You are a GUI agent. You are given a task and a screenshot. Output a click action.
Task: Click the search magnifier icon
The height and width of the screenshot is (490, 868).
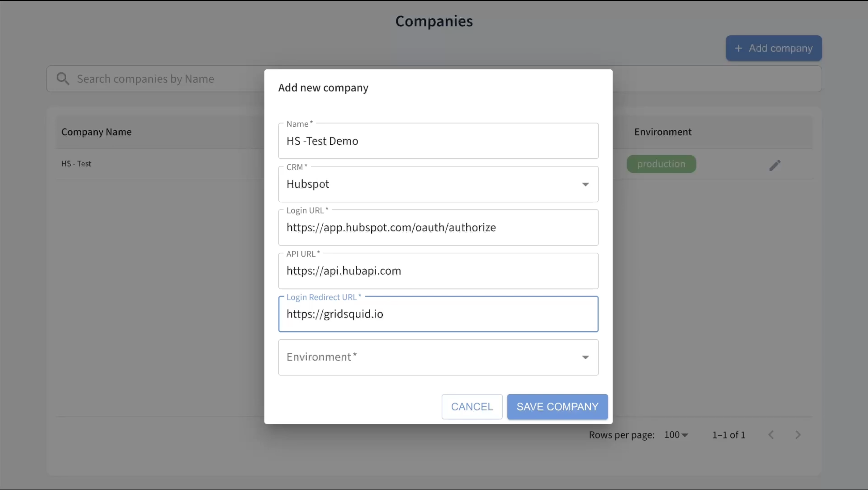tap(63, 79)
